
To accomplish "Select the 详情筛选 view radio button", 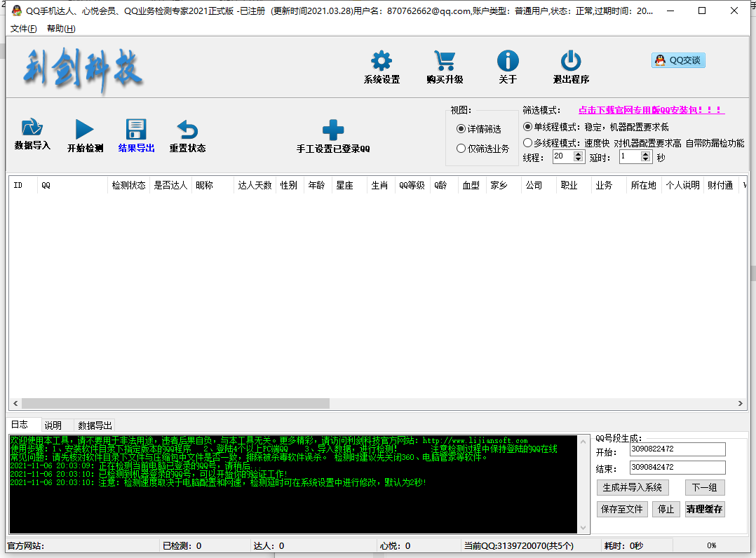I will (x=461, y=129).
